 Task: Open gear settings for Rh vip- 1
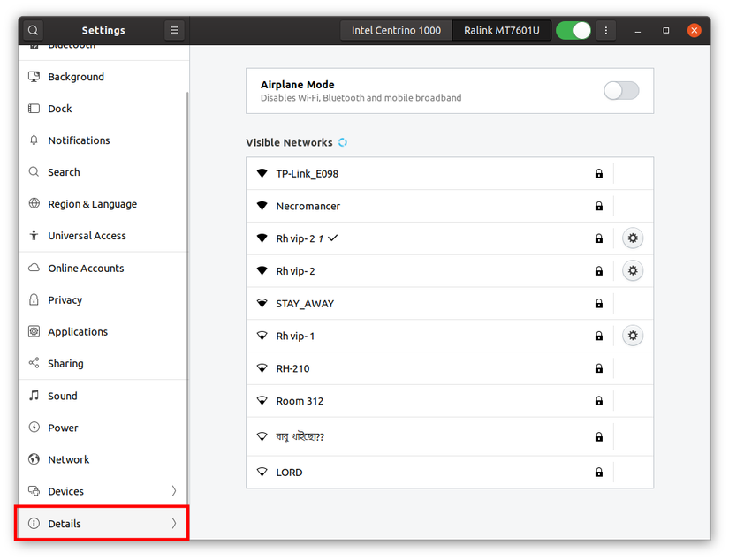click(x=633, y=336)
